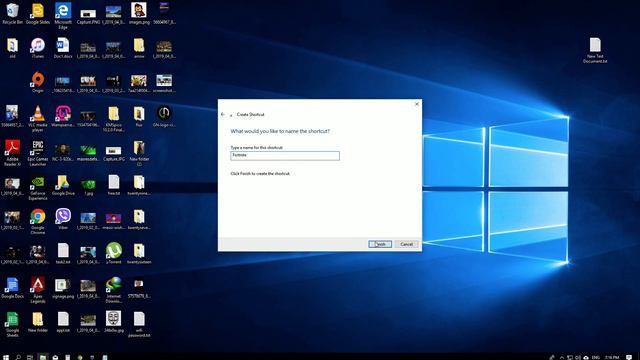
Task: Select the Microsoft Edge desktop shortcut
Action: click(63, 16)
